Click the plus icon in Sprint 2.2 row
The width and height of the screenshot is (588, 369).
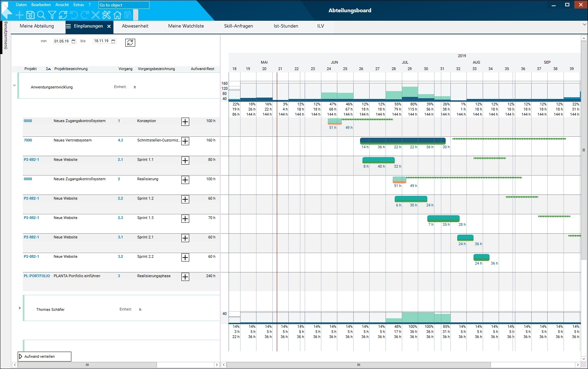185,257
